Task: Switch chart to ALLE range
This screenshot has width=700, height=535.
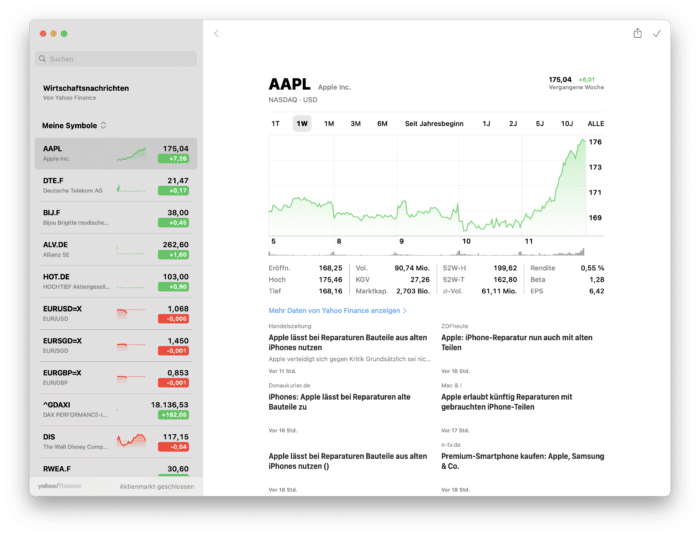Action: pos(596,124)
